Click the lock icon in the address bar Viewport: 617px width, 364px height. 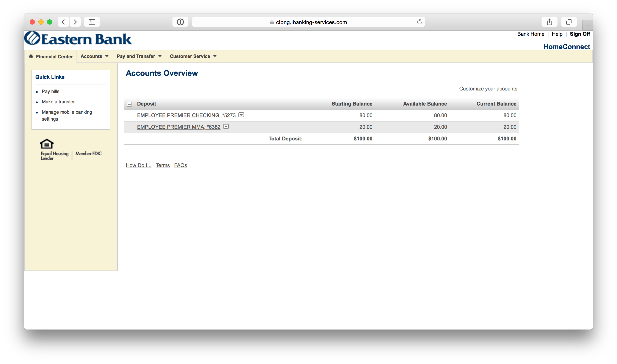(272, 22)
